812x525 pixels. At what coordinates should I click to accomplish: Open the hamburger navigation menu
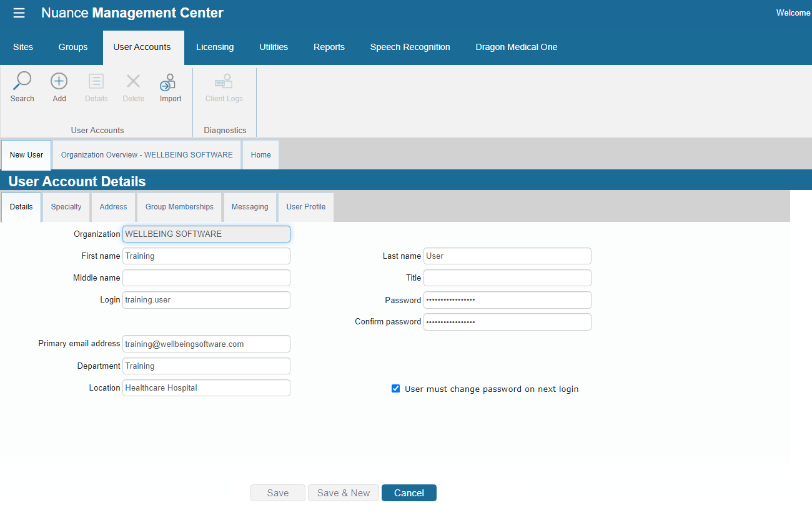click(19, 13)
